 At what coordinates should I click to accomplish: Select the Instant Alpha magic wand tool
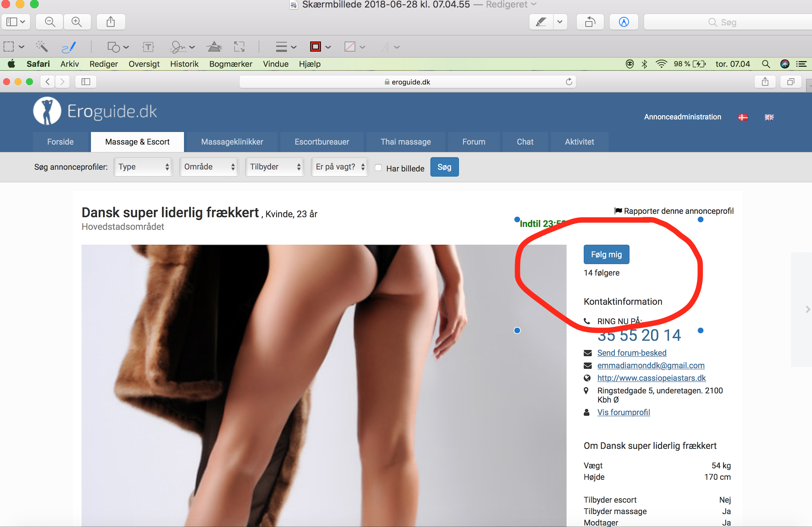click(x=42, y=47)
